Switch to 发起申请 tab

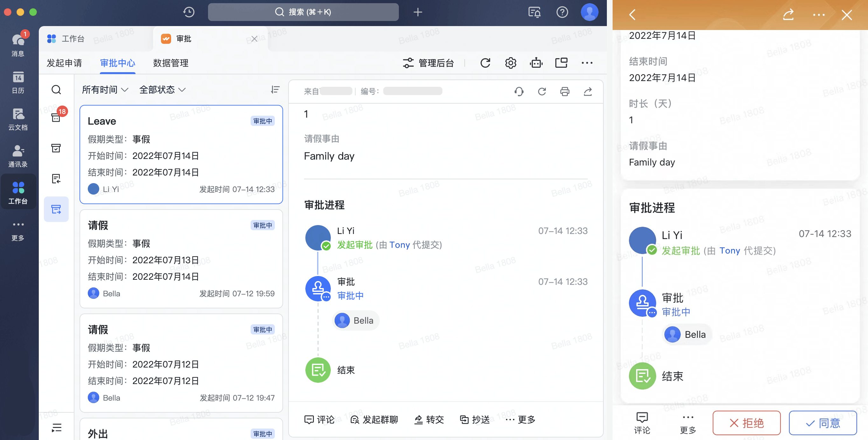point(64,63)
